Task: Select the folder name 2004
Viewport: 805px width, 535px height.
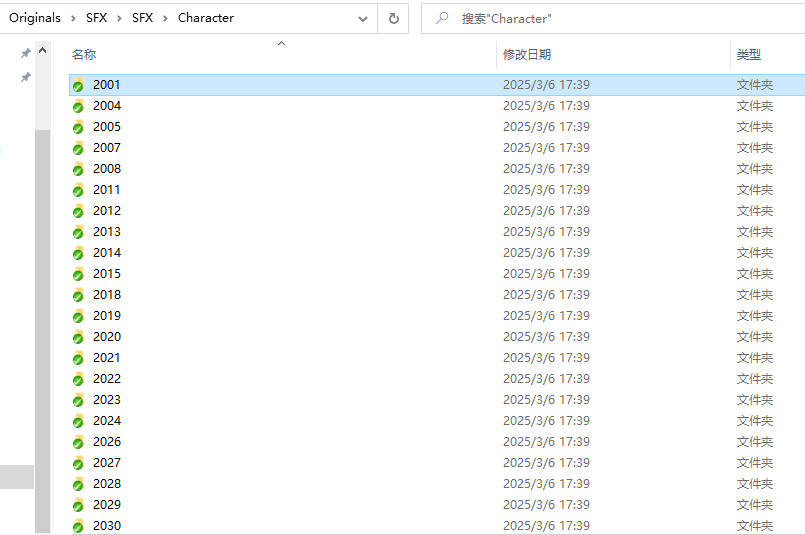Action: click(107, 106)
